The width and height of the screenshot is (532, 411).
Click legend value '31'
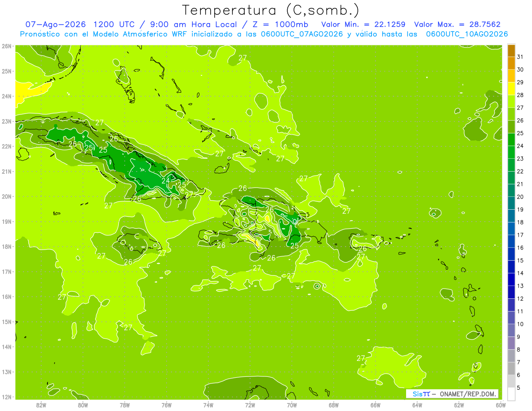click(x=520, y=57)
